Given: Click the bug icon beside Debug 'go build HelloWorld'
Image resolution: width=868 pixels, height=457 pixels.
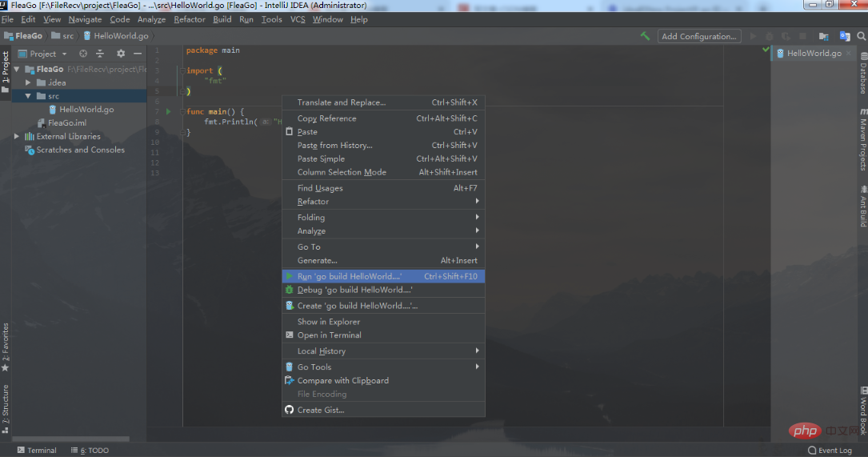Looking at the screenshot, I should (289, 290).
